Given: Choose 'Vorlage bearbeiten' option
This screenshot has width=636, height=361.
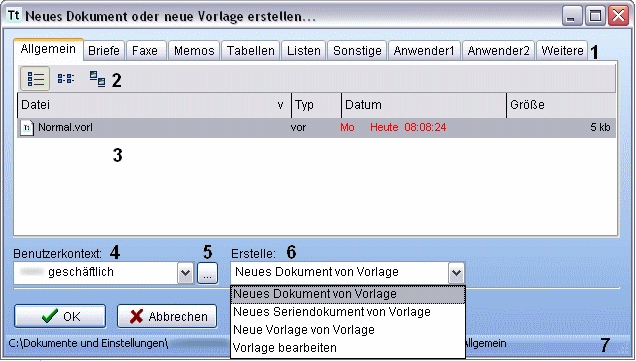Looking at the screenshot, I should click(348, 348).
